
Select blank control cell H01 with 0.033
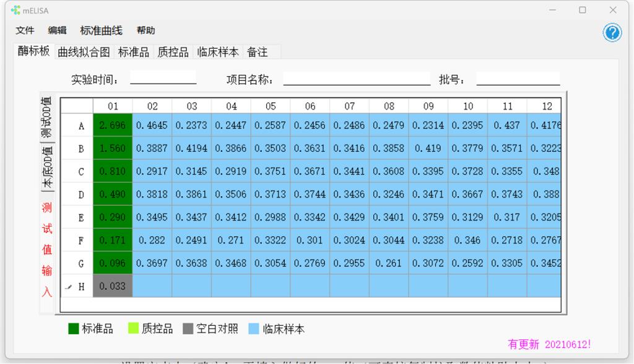tap(113, 286)
